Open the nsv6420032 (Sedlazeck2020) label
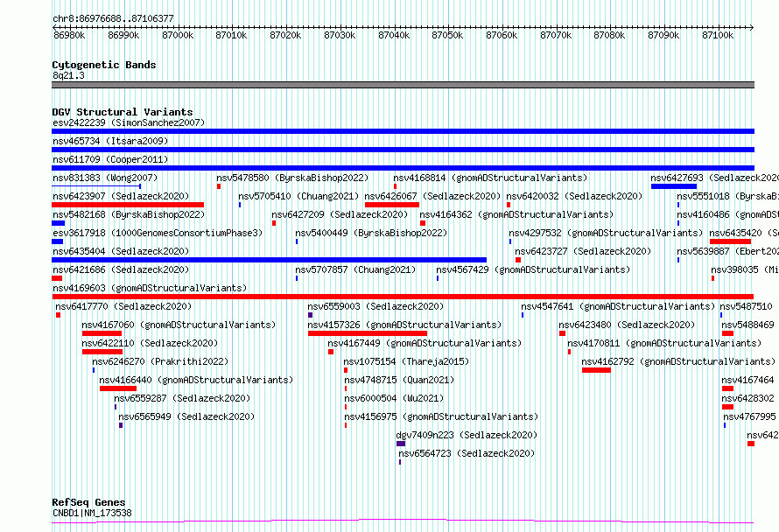 [x=574, y=196]
